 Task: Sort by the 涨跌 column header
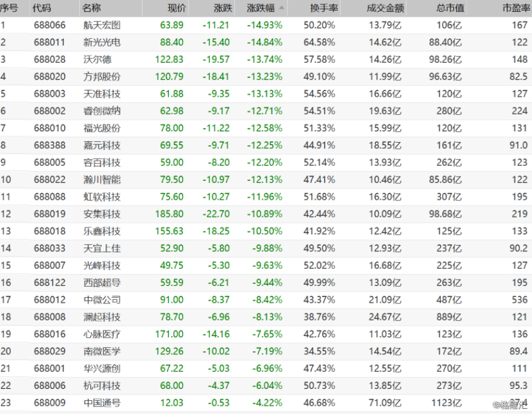click(x=223, y=8)
